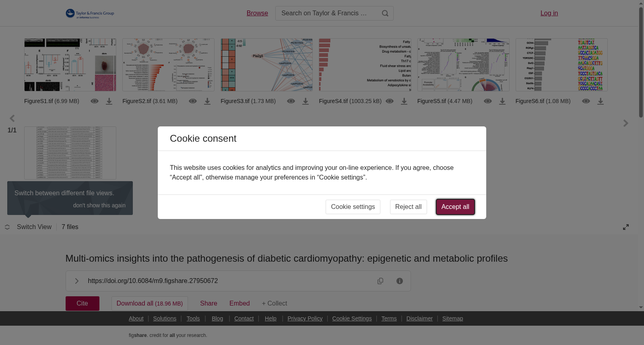Preview FigureS4.tif with eye icon
Screen dimensions: 644x345
coord(390,101)
